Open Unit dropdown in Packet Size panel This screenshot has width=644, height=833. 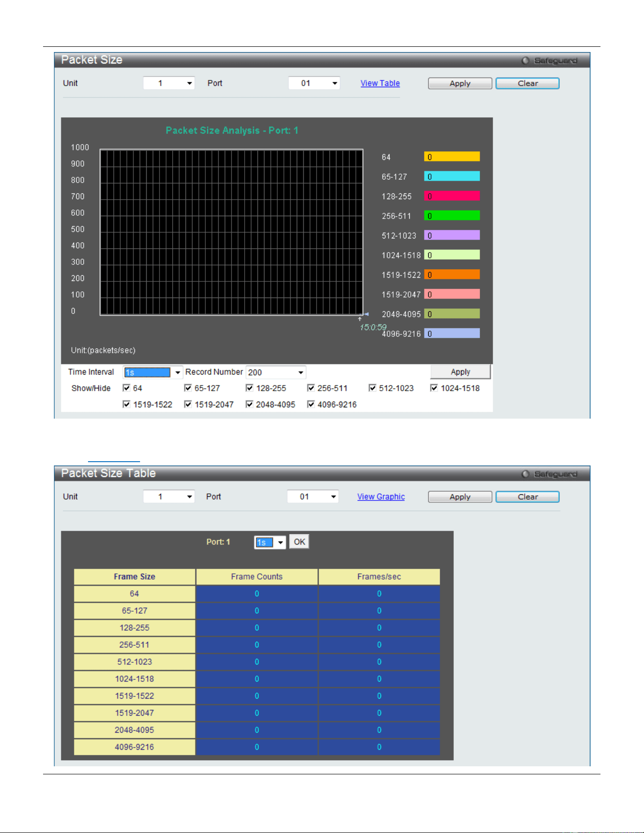(x=169, y=83)
